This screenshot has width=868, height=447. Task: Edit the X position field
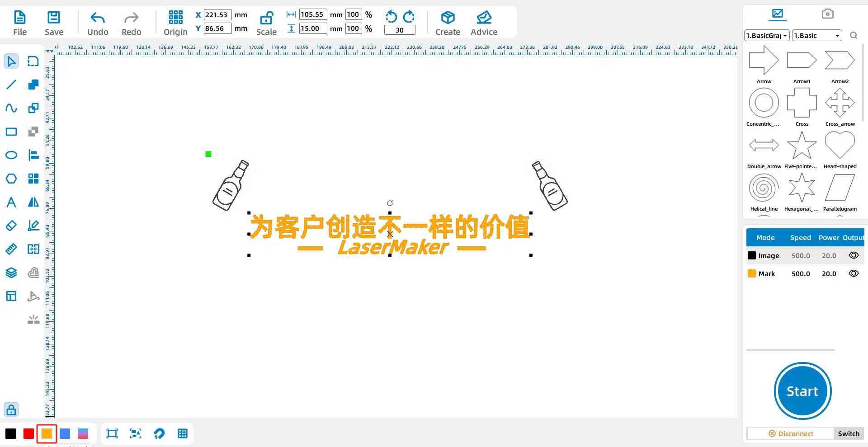(x=217, y=14)
